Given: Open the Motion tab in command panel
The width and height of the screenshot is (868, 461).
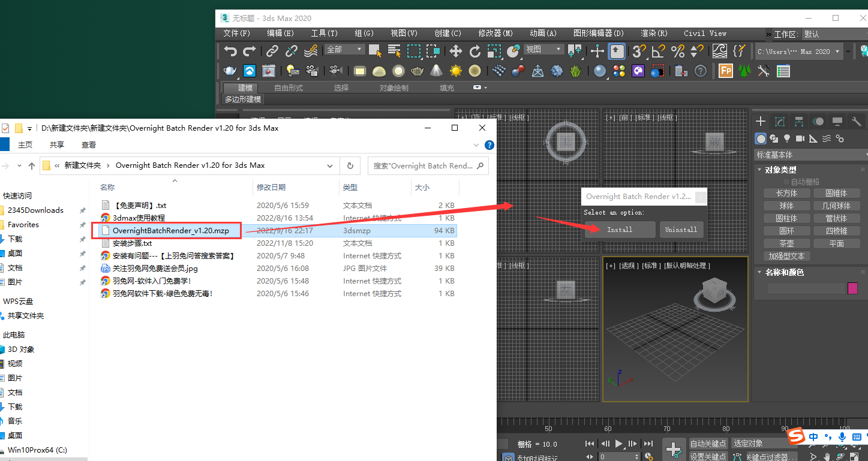Looking at the screenshot, I should pyautogui.click(x=818, y=122).
